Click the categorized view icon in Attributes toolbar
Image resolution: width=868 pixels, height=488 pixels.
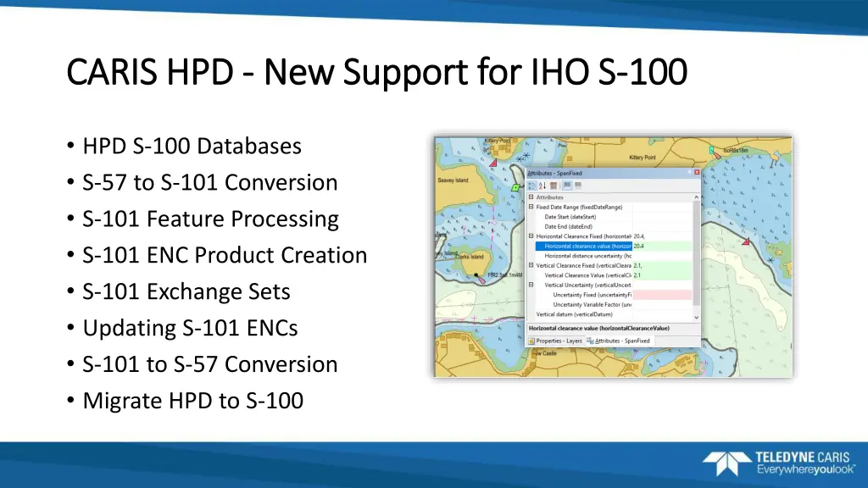click(x=532, y=186)
